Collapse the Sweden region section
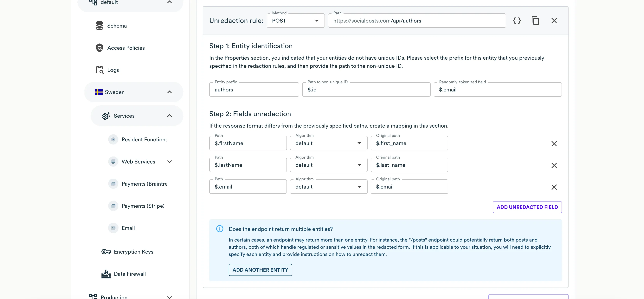The width and height of the screenshot is (644, 299). (x=170, y=92)
